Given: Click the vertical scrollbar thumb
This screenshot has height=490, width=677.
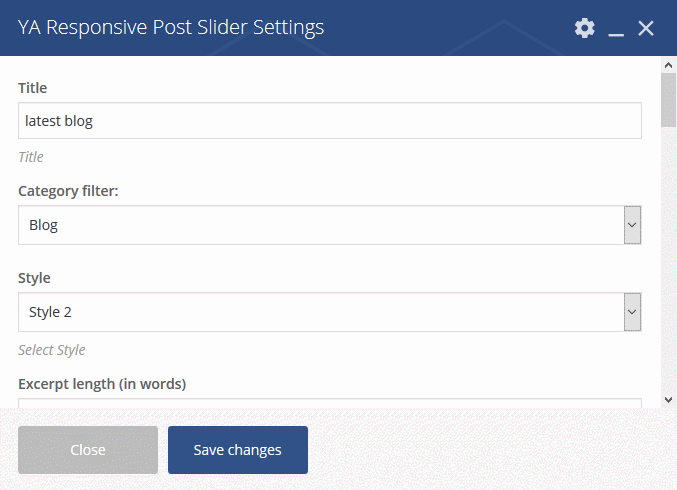Looking at the screenshot, I should tap(668, 100).
